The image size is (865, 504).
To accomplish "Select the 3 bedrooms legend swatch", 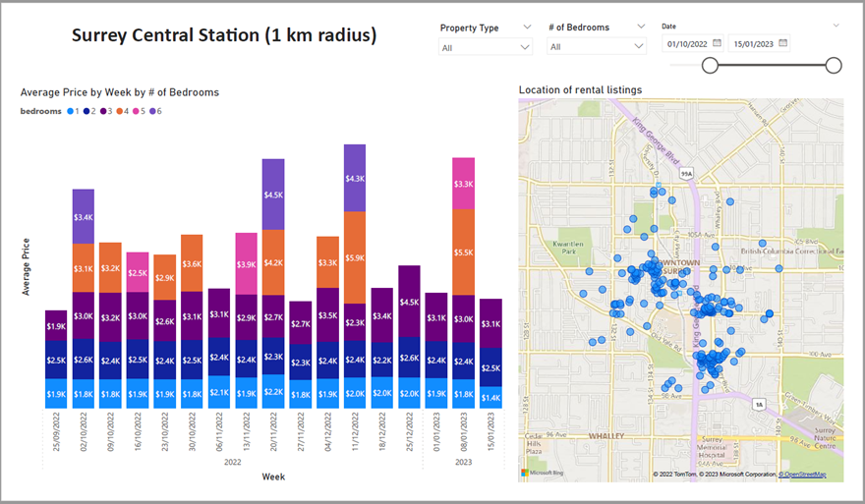I will (x=103, y=111).
